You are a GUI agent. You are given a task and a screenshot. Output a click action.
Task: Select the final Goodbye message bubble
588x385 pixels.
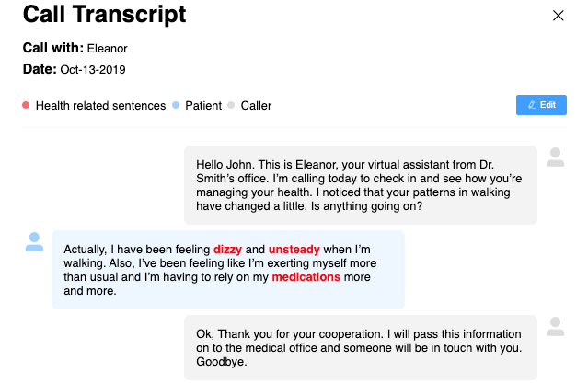pos(361,348)
